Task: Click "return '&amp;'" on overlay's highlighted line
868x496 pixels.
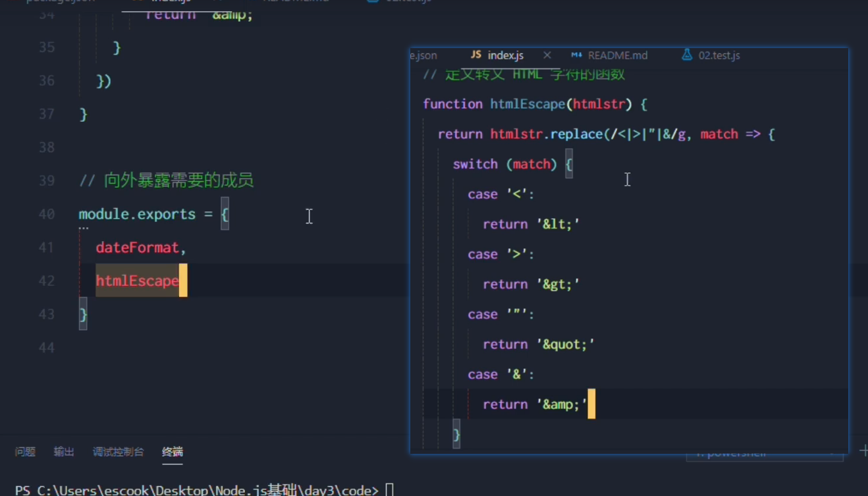Action: click(535, 404)
